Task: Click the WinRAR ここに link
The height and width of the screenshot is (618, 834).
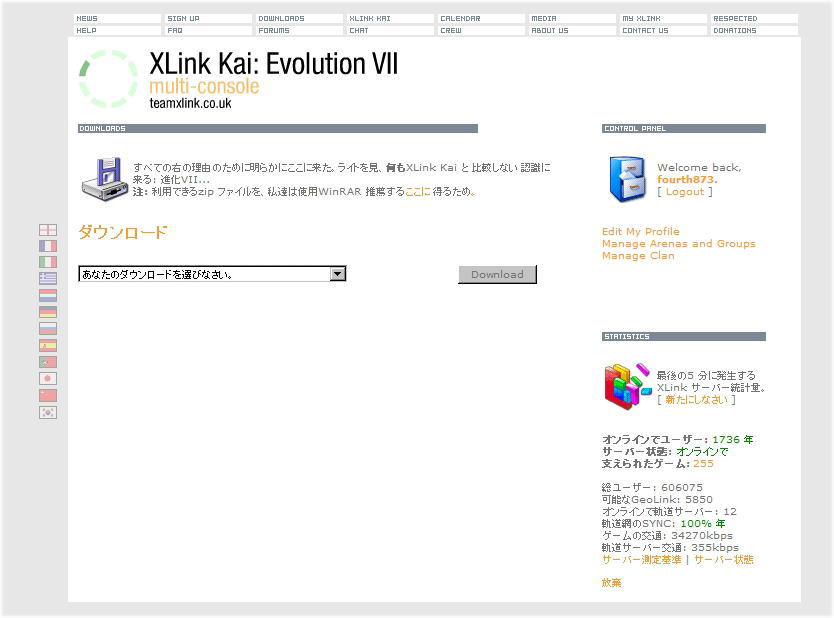Action: pos(418,191)
